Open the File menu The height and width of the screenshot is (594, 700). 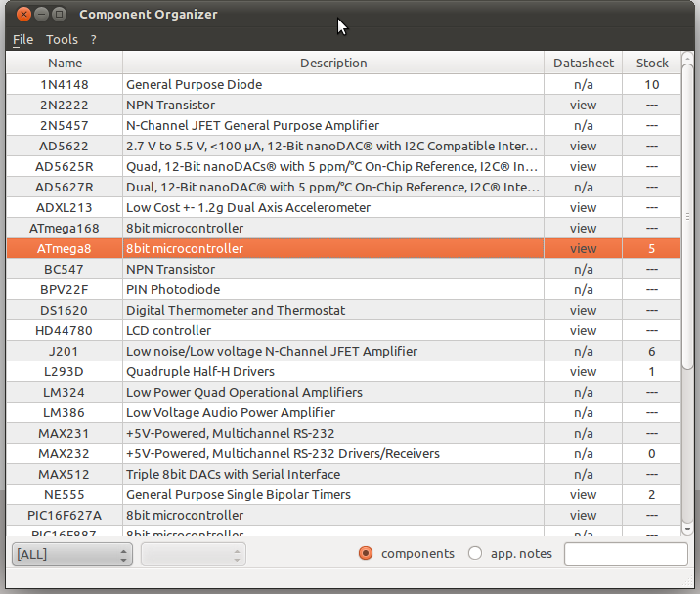click(22, 40)
